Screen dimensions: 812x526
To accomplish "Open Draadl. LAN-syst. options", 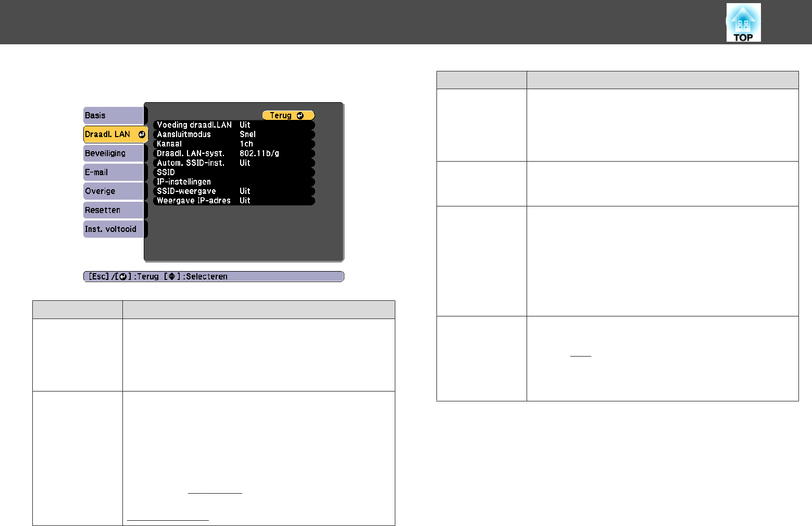I will point(234,153).
